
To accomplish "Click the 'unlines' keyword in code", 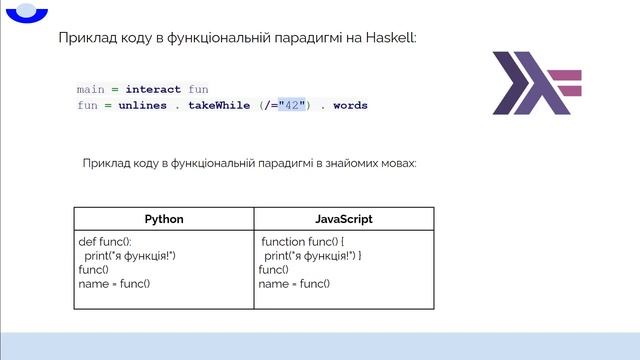I will 142,105.
